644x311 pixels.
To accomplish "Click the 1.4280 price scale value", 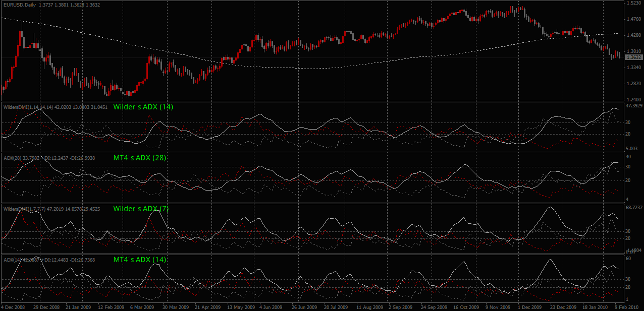I will pyautogui.click(x=633, y=35).
